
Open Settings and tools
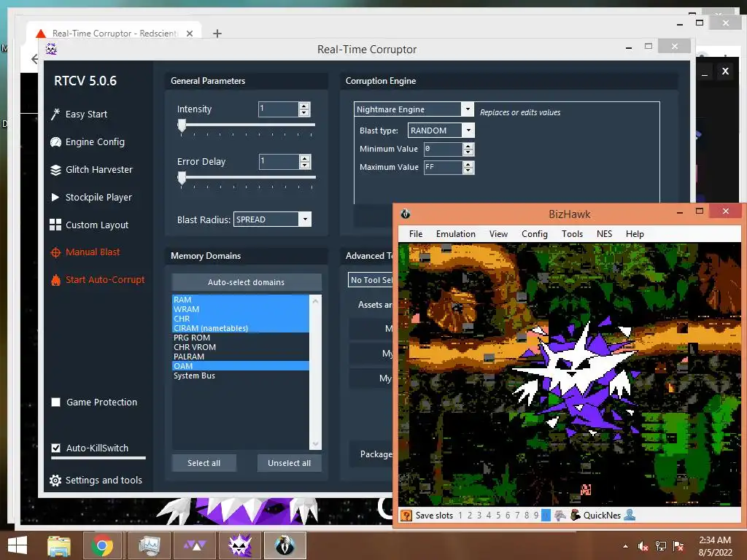point(96,480)
